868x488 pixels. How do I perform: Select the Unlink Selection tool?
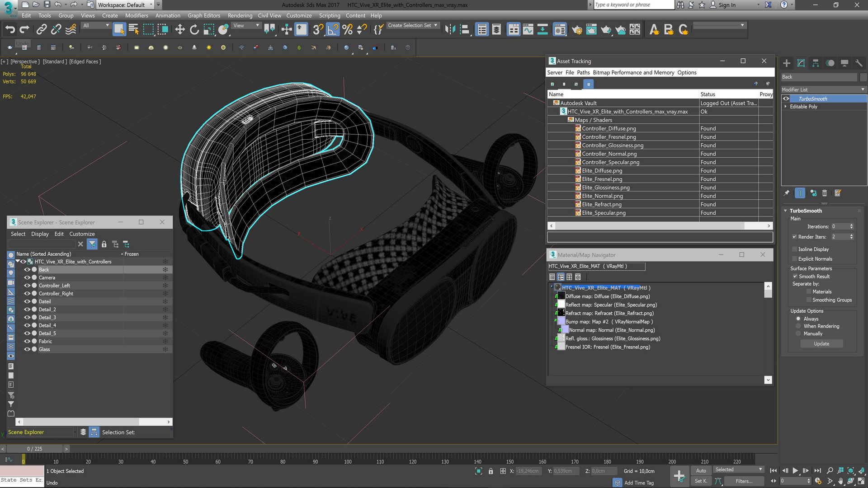56,30
